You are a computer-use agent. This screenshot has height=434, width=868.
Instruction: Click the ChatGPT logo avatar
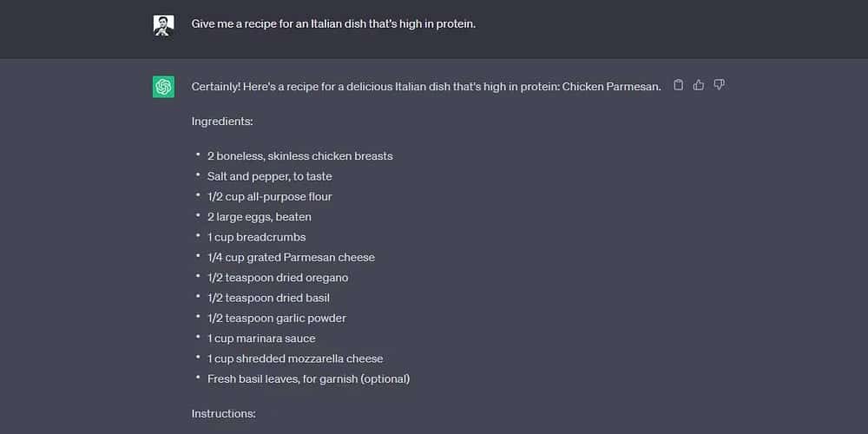(163, 87)
